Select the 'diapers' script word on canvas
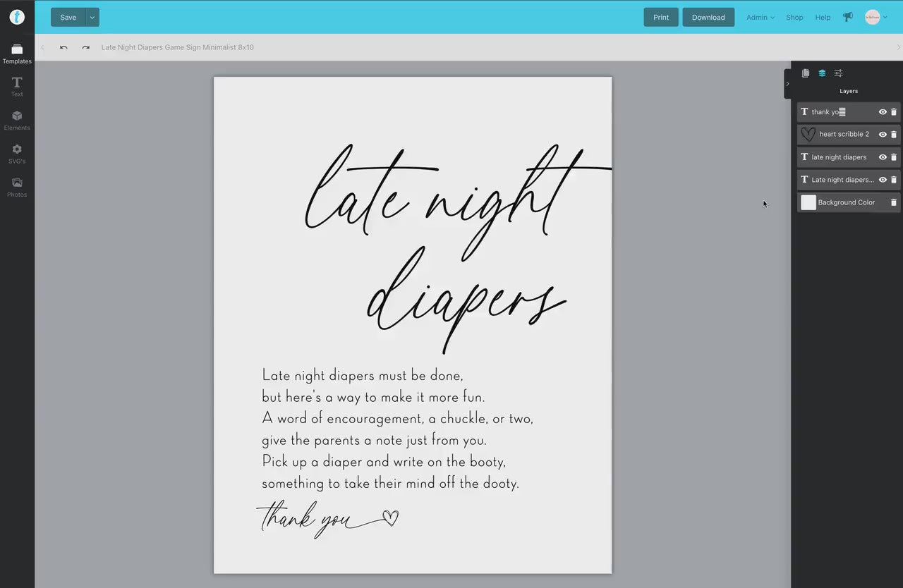The image size is (903, 588). 466,300
